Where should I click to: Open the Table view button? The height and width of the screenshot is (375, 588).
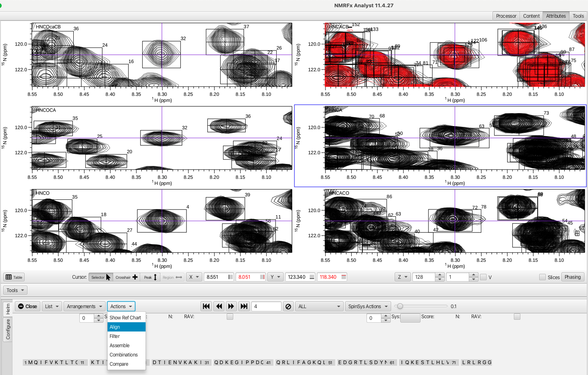pyautogui.click(x=14, y=277)
